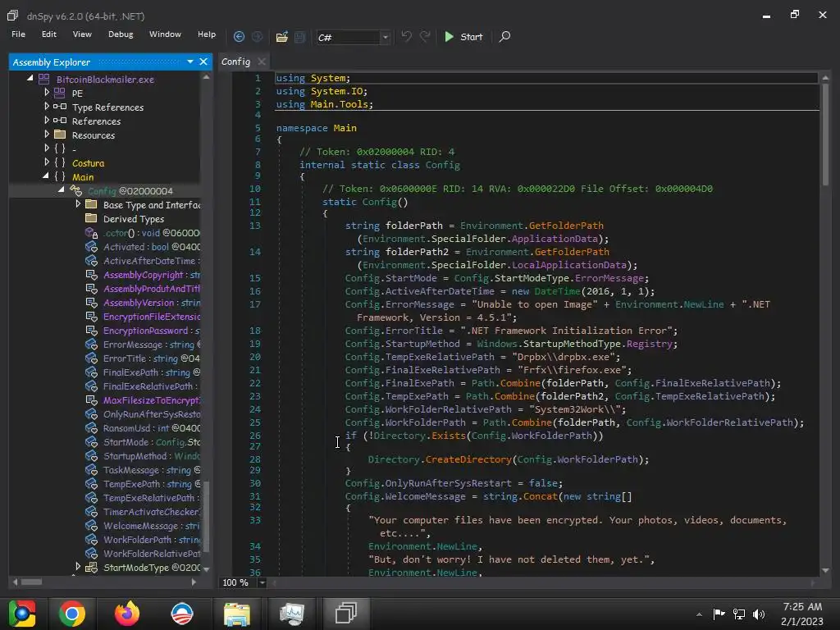Select the ErrorMessage : string field

(x=152, y=344)
